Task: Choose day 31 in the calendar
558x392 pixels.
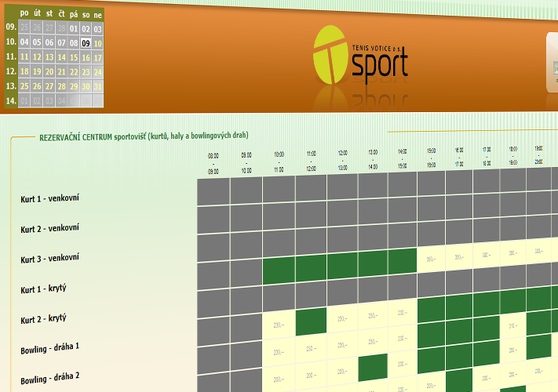Action: (x=97, y=86)
